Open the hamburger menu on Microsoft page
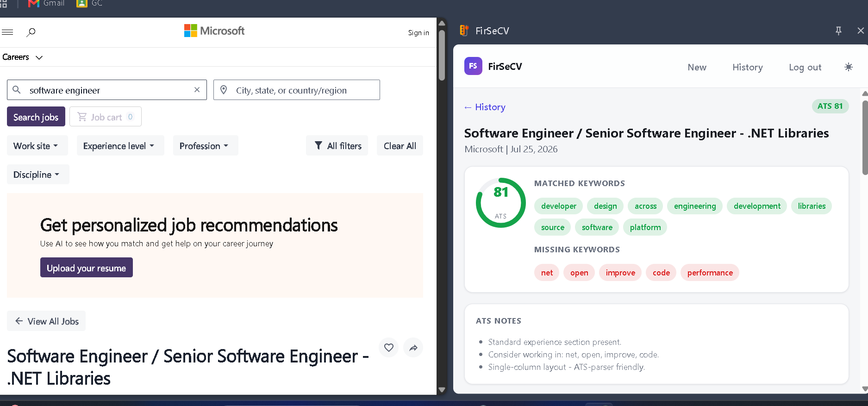This screenshot has height=406, width=868. [x=7, y=32]
